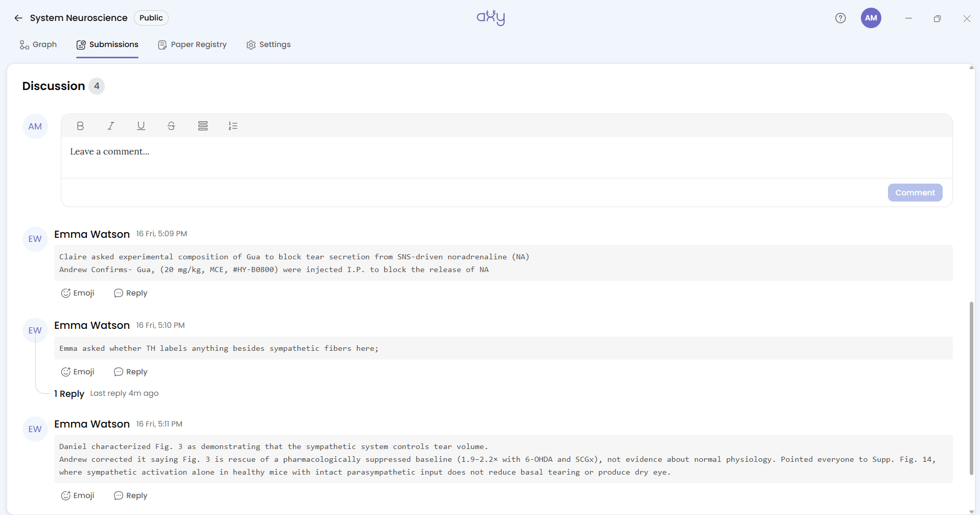Viewport: 980px width, 515px height.
Task: Open the Paper Registry tab
Action: (192, 44)
